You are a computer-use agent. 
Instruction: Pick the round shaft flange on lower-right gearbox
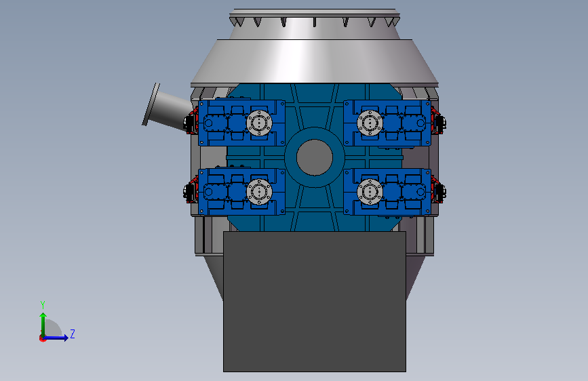click(x=370, y=192)
